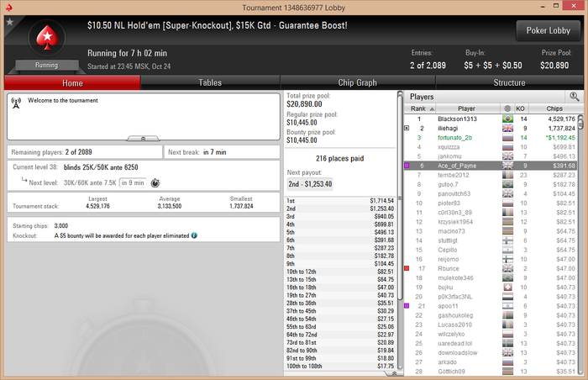Screen dimensions: 588x380
Task: Click the table icon left of iliehagi
Action: click(407, 128)
